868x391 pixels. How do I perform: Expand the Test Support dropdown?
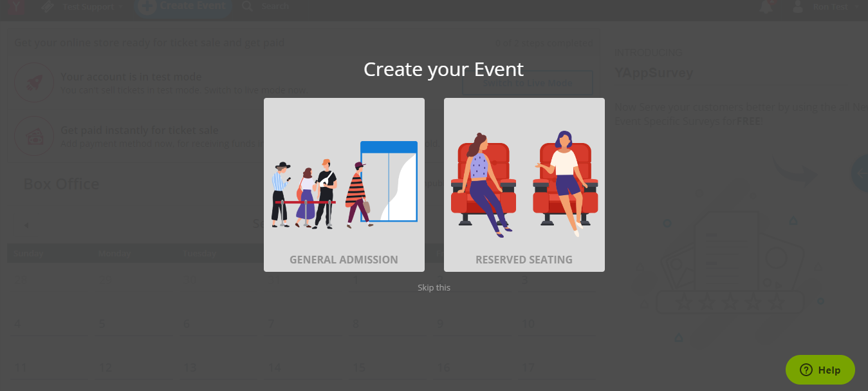93,7
